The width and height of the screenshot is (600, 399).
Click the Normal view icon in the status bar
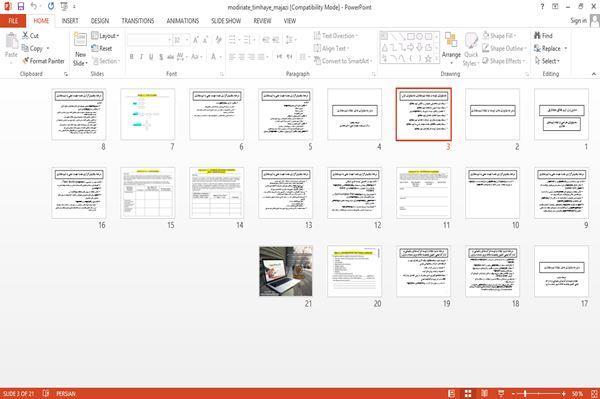[x=452, y=393]
